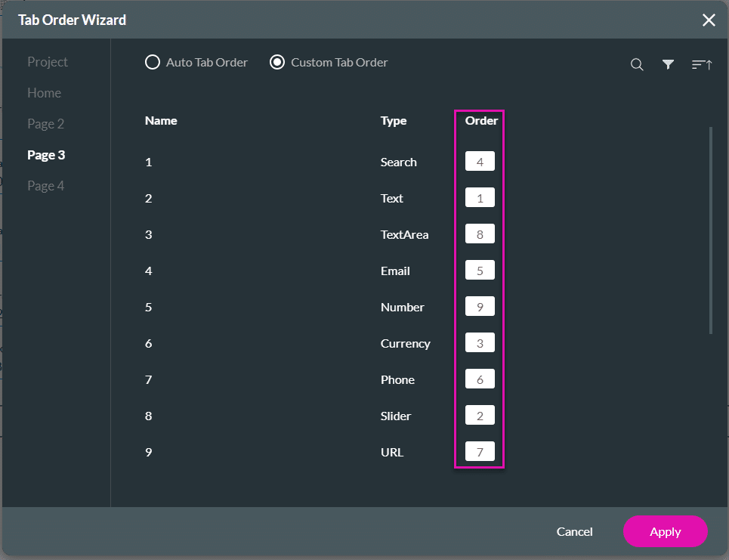Select the currently active Page 3 entry
The image size is (729, 560).
coord(46,154)
